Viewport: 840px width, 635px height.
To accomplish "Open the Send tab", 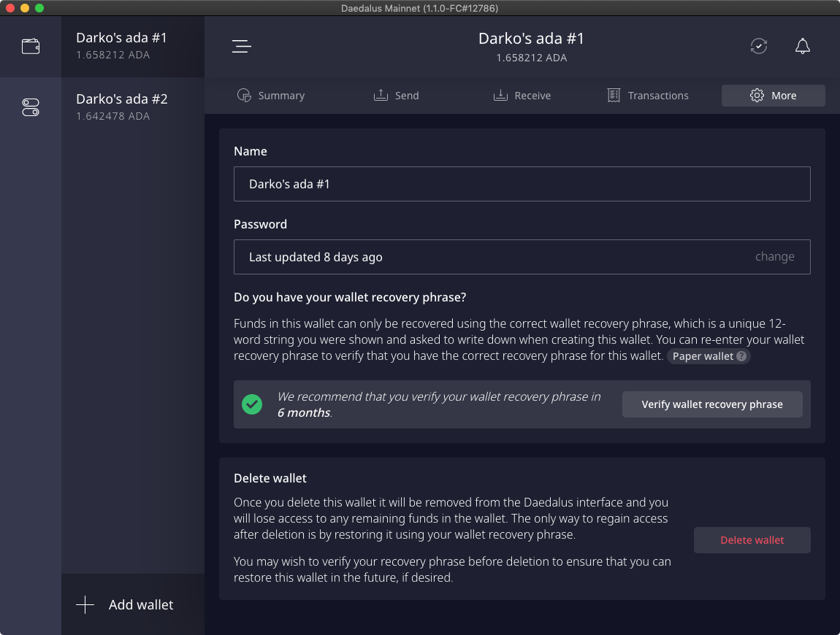I will 397,96.
